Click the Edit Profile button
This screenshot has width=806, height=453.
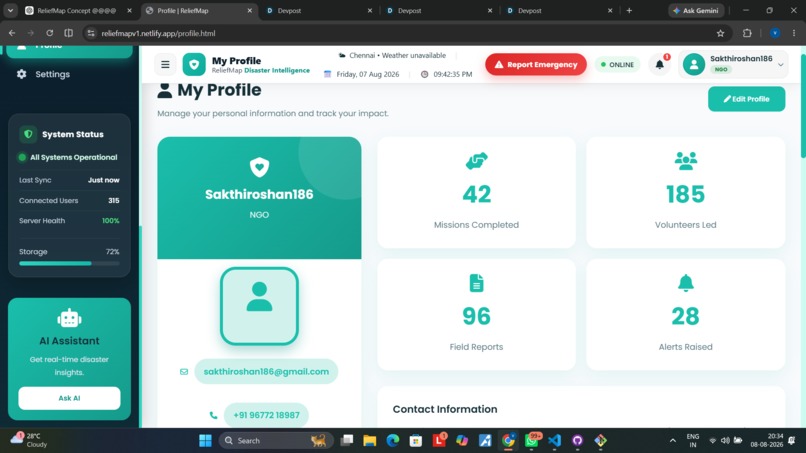[746, 99]
